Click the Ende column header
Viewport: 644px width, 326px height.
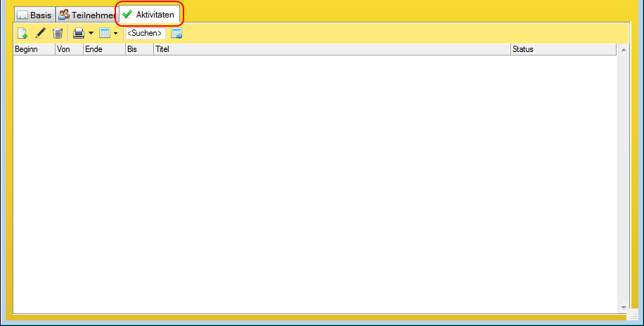[x=104, y=49]
